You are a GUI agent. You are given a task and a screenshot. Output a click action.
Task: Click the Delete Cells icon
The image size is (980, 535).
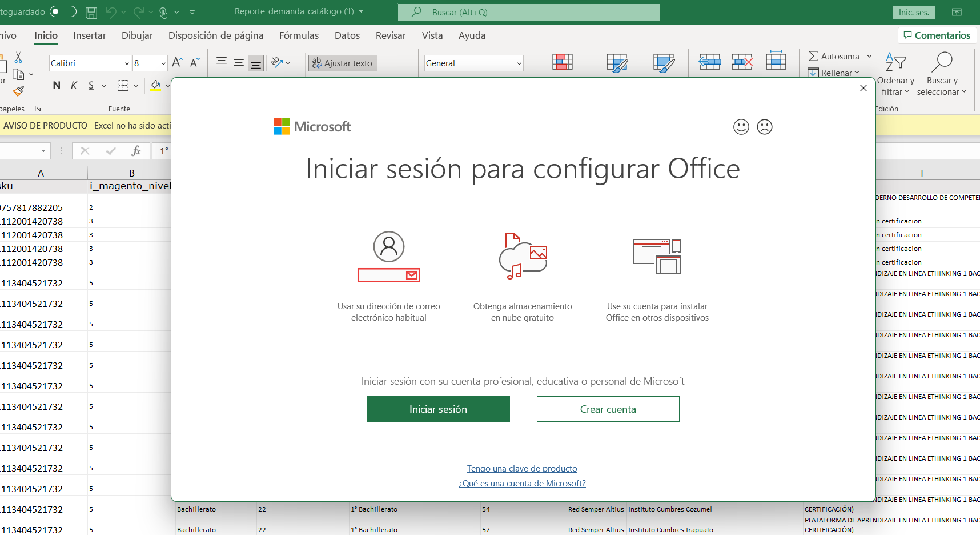point(742,62)
